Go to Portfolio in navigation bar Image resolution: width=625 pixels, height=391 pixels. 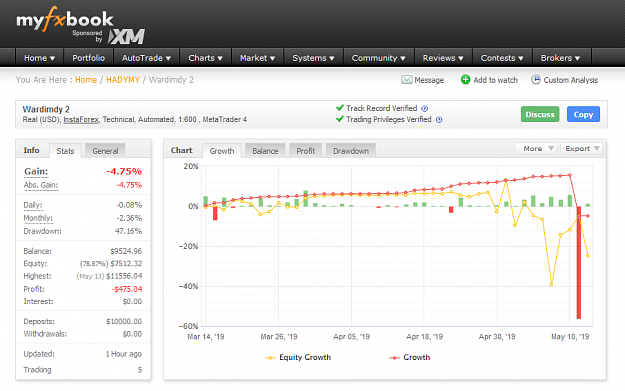click(x=88, y=58)
